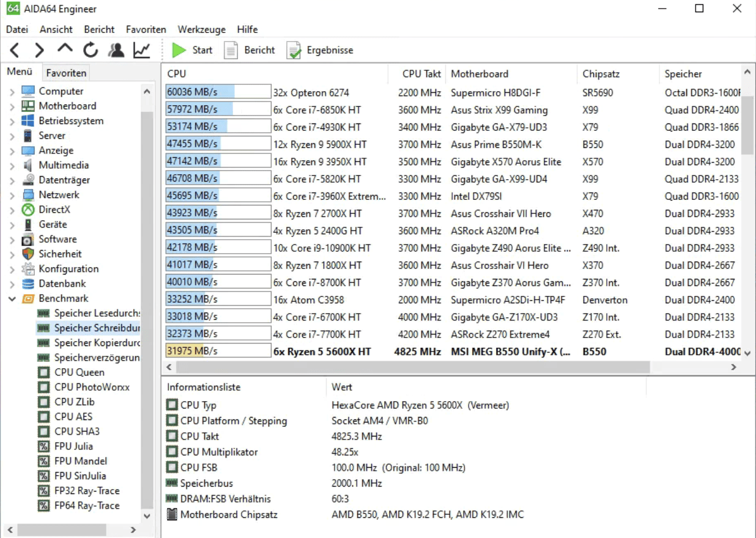
Task: Go up one level with Up arrow
Action: pyautogui.click(x=65, y=49)
